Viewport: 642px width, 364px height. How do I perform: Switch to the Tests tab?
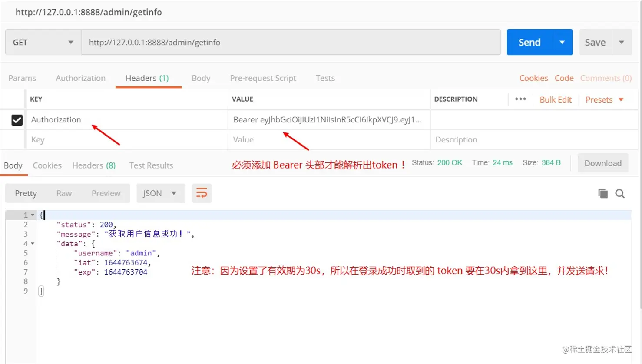click(325, 78)
